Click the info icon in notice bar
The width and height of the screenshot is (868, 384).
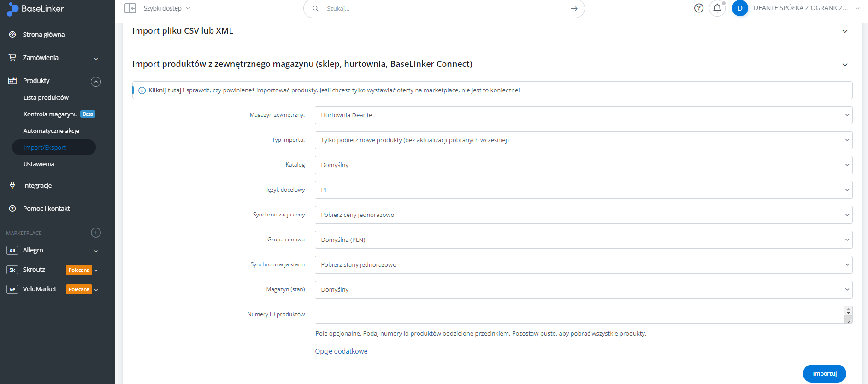pyautogui.click(x=142, y=90)
